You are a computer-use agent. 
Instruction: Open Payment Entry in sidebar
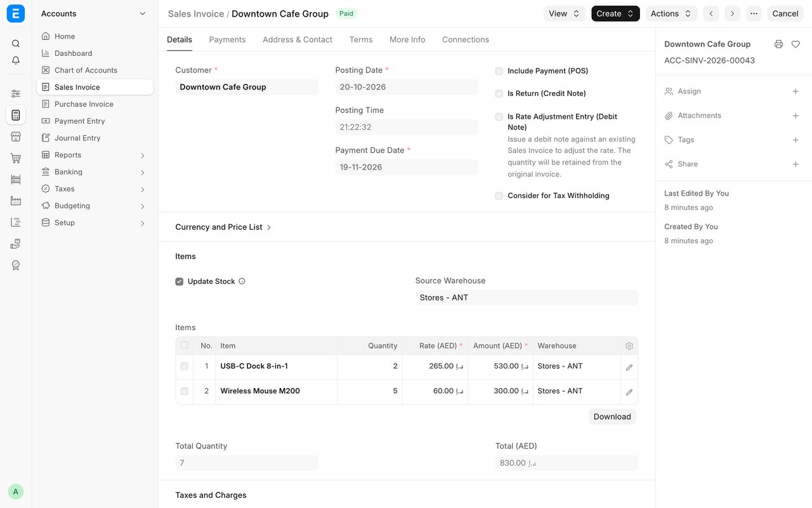[95, 121]
